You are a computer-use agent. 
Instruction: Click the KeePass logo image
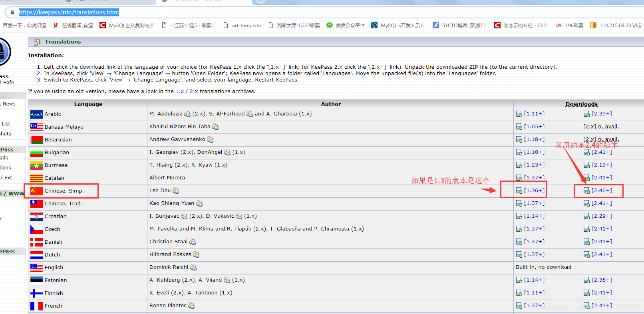click(x=5, y=52)
